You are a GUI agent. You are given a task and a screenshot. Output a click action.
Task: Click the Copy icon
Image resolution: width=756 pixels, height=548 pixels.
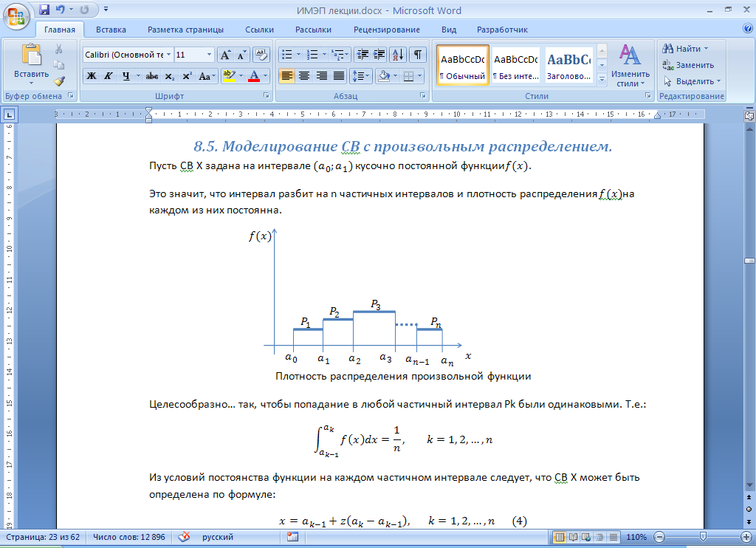pyautogui.click(x=59, y=65)
